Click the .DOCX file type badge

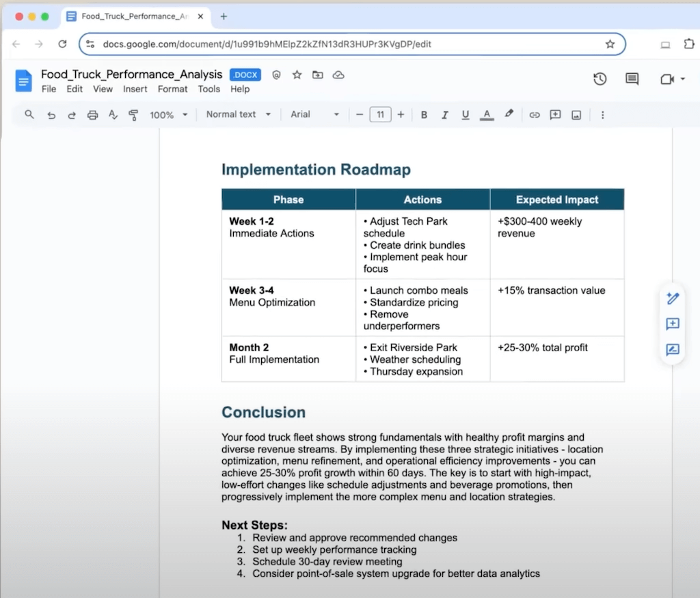[x=245, y=75]
